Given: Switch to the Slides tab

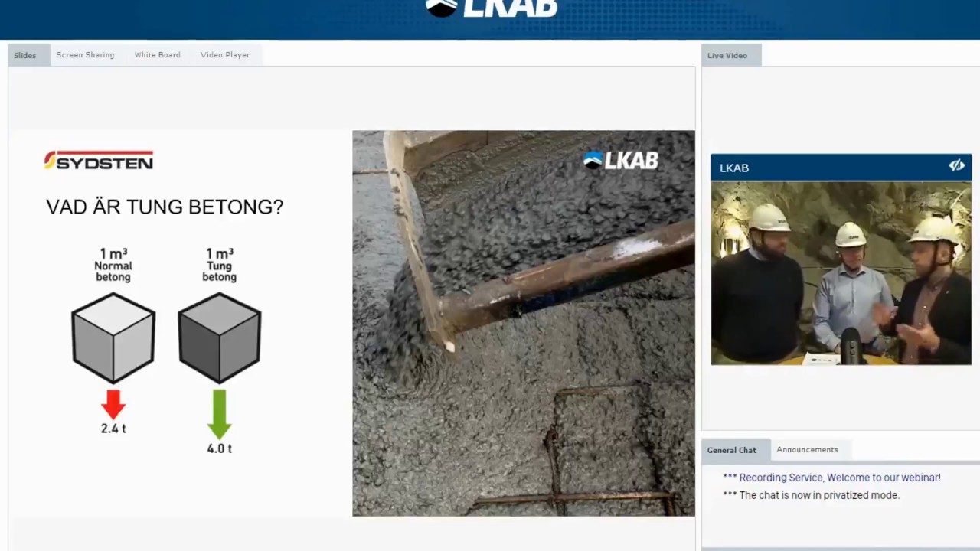Looking at the screenshot, I should (x=25, y=55).
